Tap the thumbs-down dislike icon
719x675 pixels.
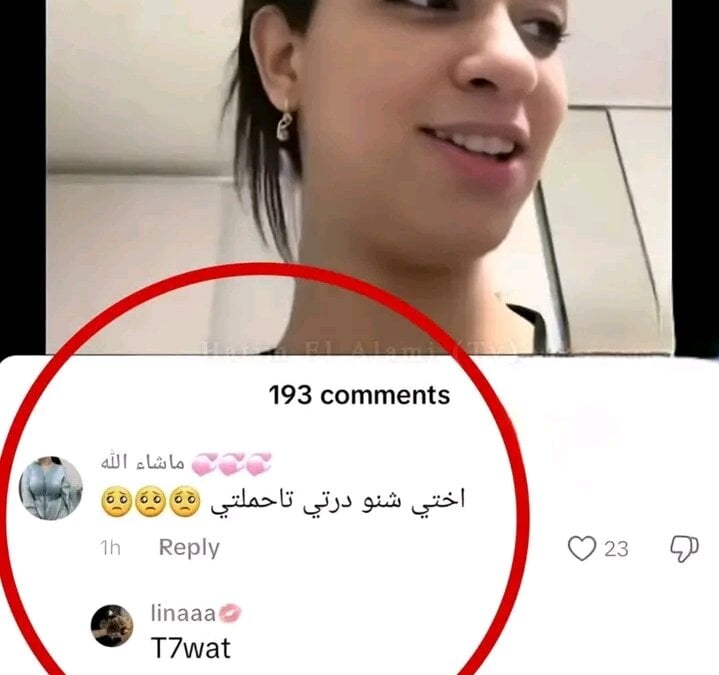tap(684, 548)
